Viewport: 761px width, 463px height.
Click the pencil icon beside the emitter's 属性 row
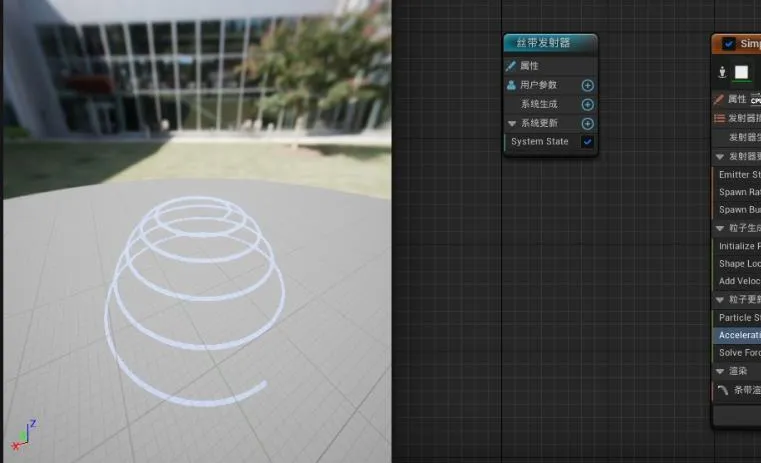[x=719, y=99]
